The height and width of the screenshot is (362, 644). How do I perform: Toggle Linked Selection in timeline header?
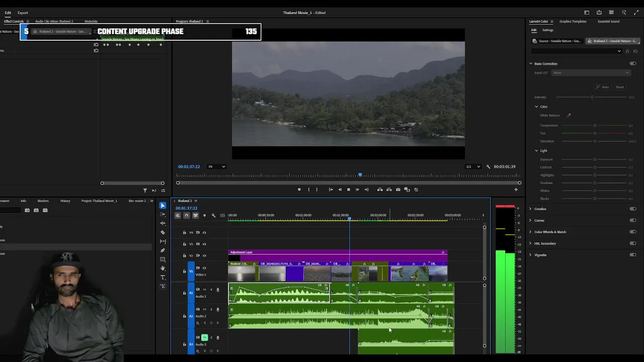coord(196,216)
